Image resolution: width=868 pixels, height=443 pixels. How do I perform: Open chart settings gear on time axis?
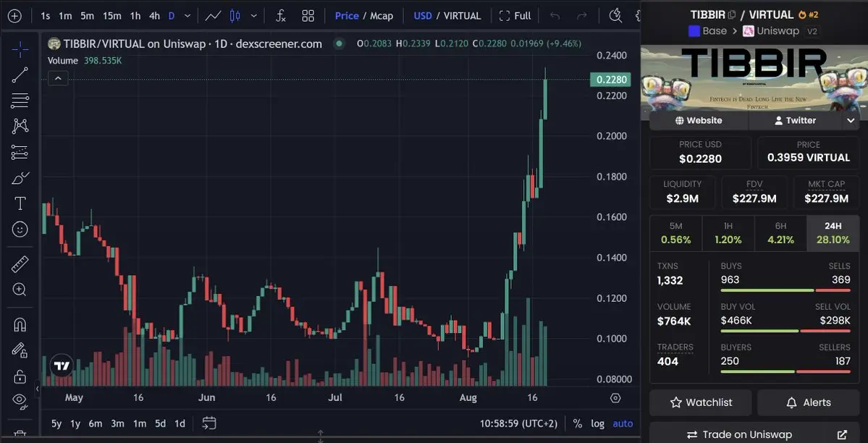pos(615,398)
